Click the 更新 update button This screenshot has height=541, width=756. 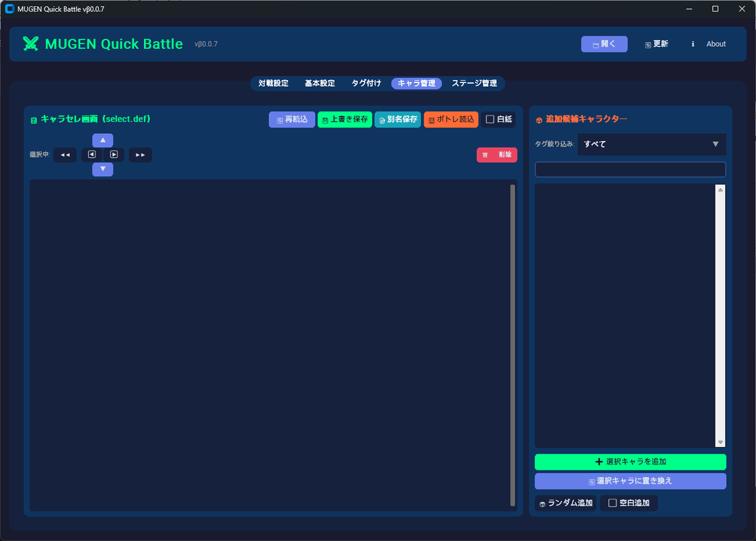point(656,44)
